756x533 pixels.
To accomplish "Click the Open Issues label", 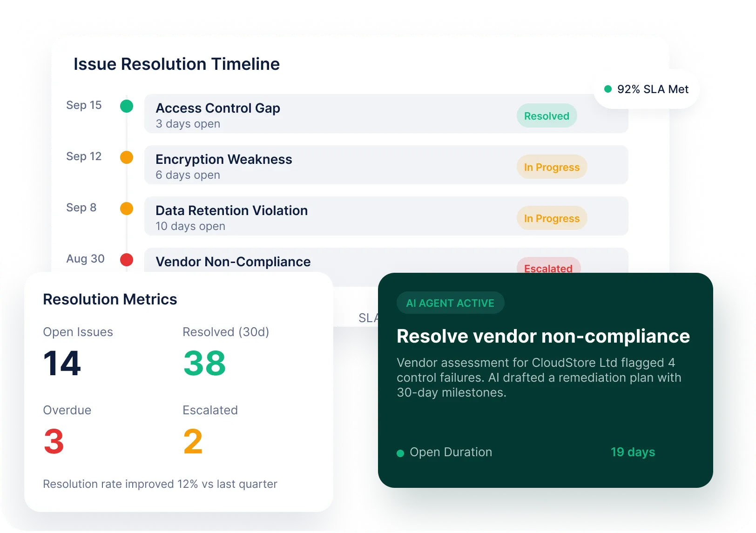I will 78,332.
